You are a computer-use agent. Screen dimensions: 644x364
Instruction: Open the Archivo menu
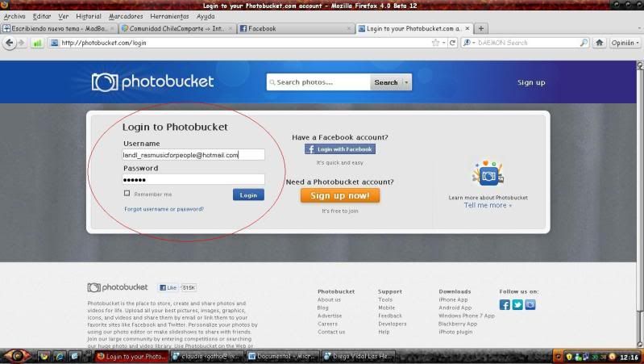pos(15,16)
